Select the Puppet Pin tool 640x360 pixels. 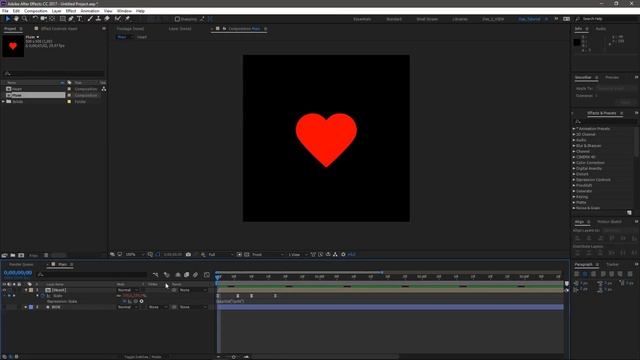pos(127,19)
